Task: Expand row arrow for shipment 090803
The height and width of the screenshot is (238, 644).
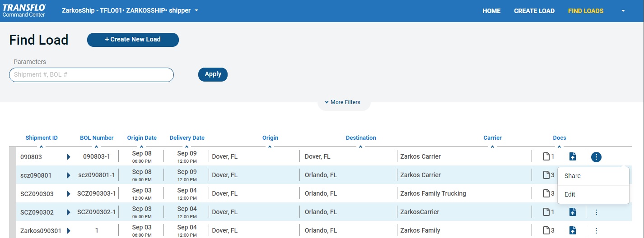Action: tap(69, 157)
